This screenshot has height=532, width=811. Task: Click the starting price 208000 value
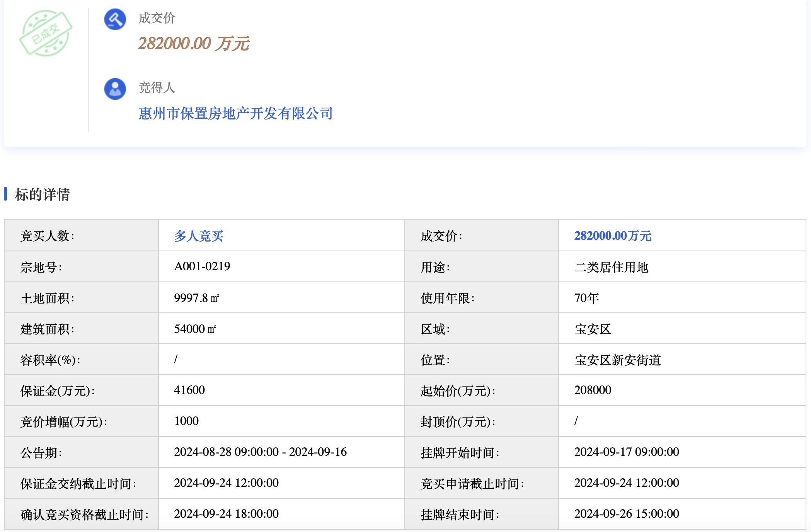(x=593, y=390)
